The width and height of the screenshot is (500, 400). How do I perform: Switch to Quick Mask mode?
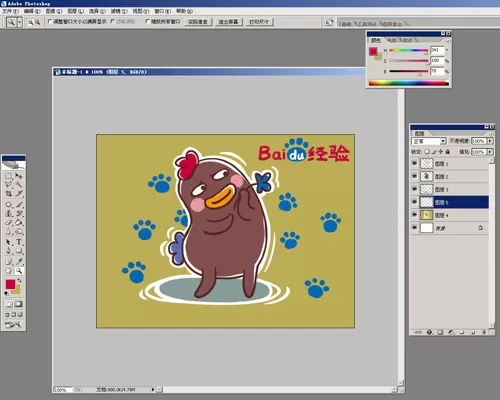tap(19, 304)
